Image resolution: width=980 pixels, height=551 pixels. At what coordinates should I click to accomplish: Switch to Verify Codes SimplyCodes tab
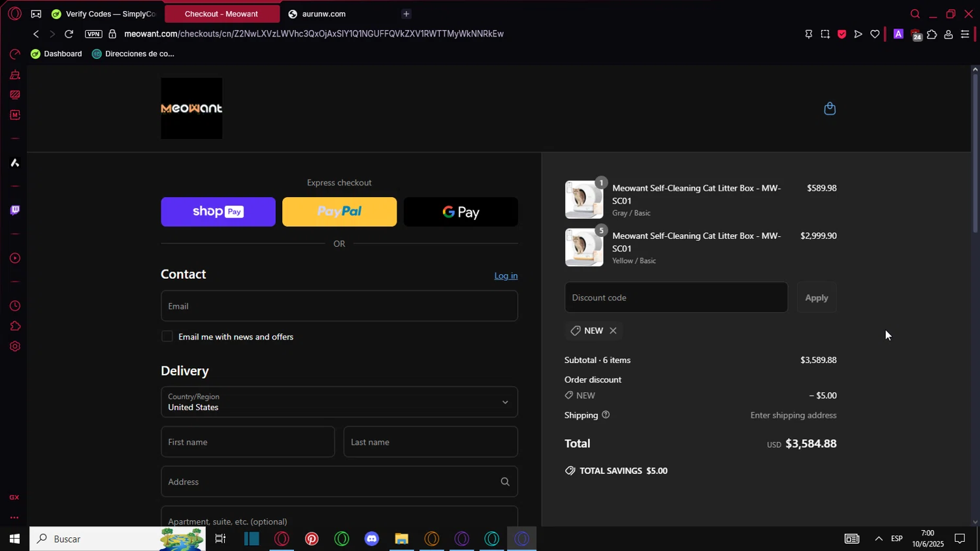105,14
